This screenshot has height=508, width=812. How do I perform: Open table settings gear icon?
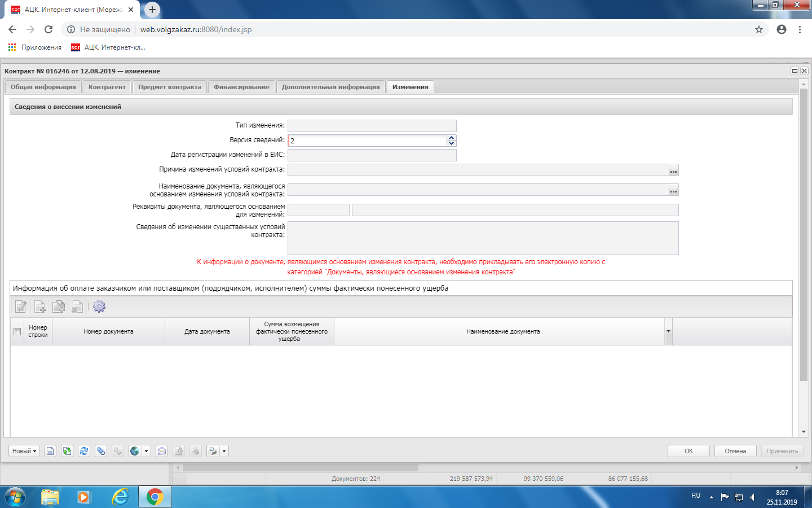tap(99, 306)
